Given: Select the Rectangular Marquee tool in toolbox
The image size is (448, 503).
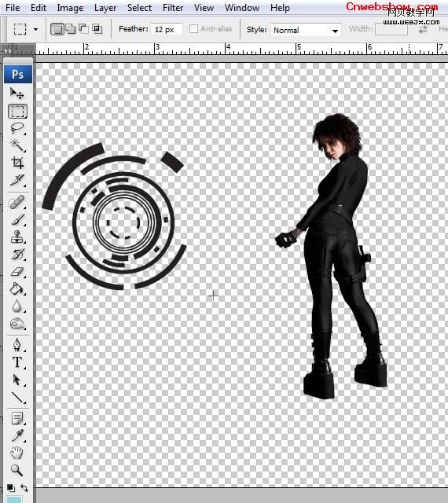Looking at the screenshot, I should pyautogui.click(x=17, y=112).
